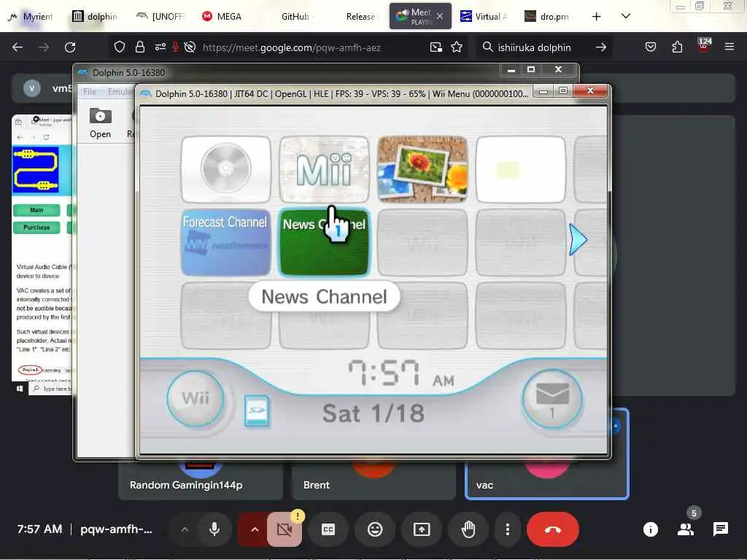Click the blue next-page arrow in Wii Menu

(578, 240)
